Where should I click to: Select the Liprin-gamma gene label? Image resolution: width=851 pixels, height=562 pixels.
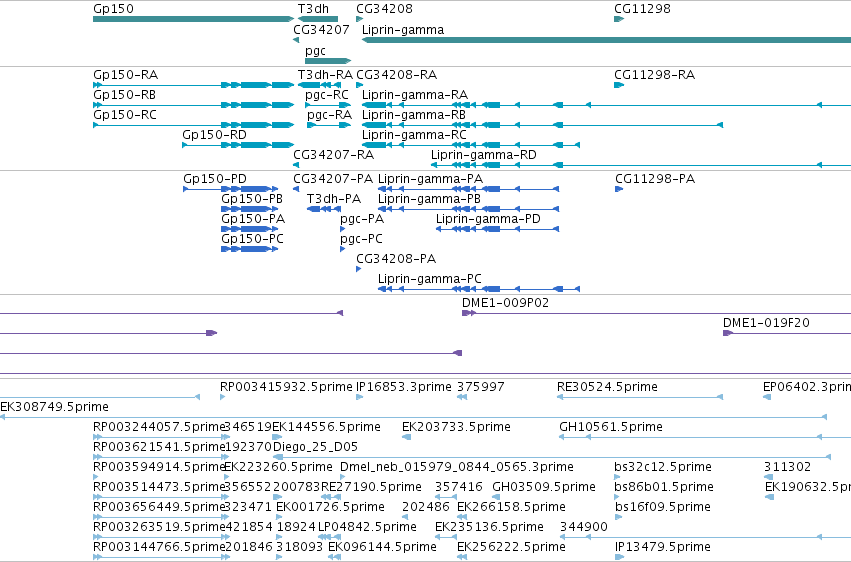coord(403,30)
